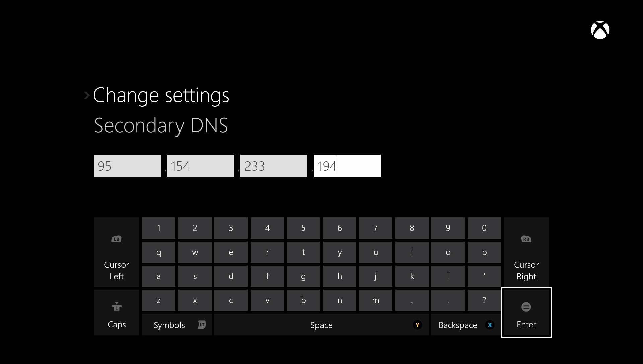This screenshot has width=643, height=364.
Task: Expand Symbols keyboard dropdown
Action: pyautogui.click(x=176, y=324)
